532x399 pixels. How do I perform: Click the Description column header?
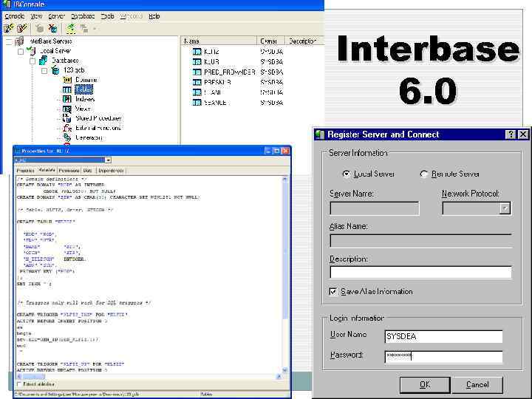tap(304, 41)
